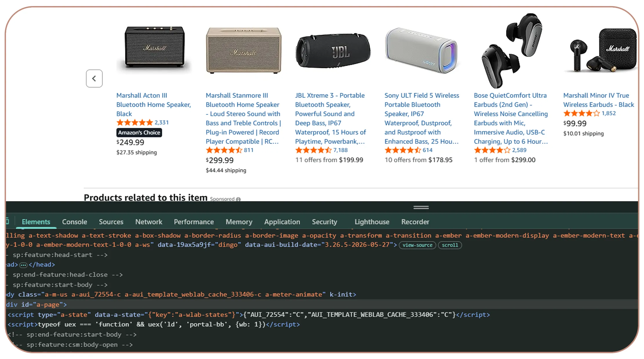Open Marshall Stanmore III Bluetooth Home Speaker link

(243, 118)
